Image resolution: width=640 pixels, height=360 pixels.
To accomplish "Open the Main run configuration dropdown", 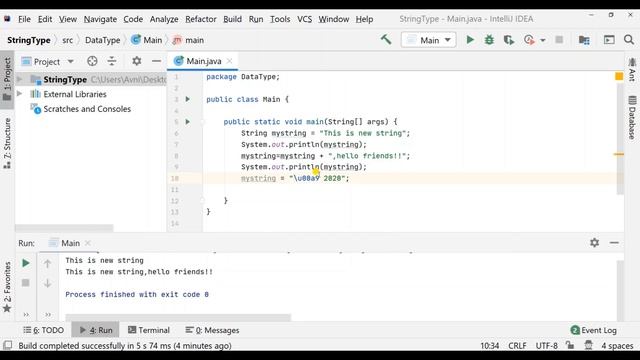I will 429,40.
